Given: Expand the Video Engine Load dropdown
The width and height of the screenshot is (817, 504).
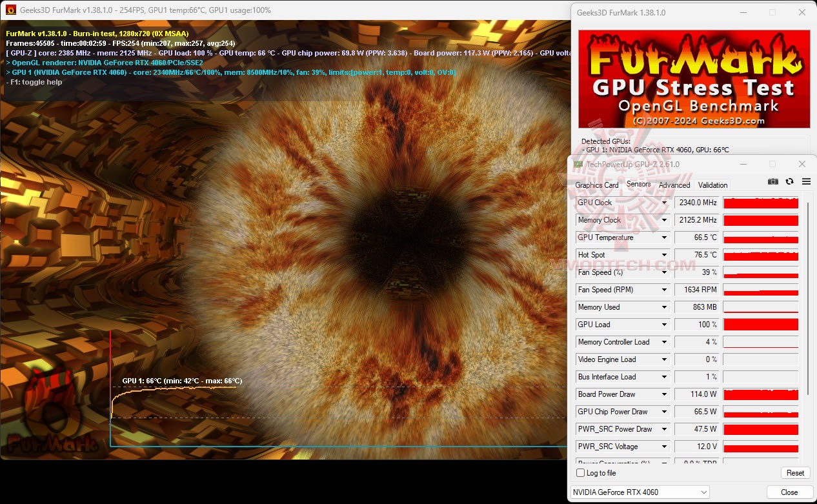Looking at the screenshot, I should pos(664,359).
